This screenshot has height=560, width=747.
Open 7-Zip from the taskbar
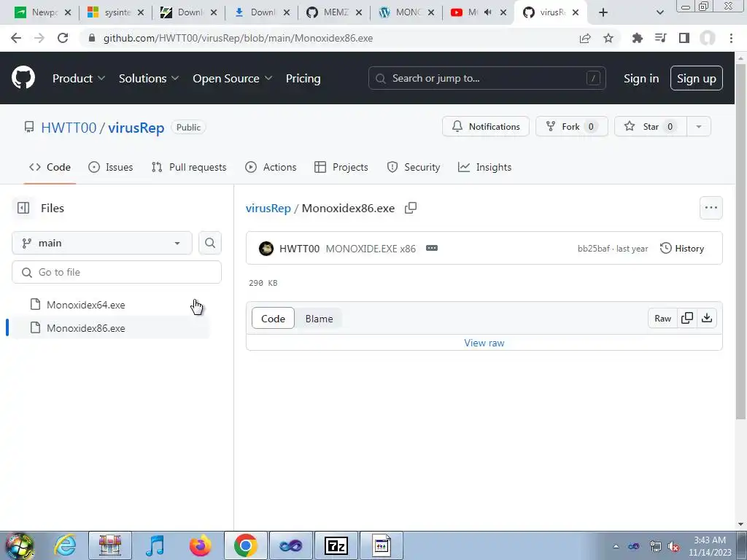336,545
